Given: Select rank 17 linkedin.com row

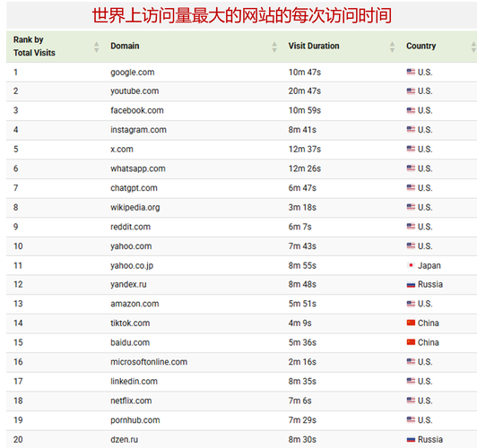Looking at the screenshot, I should 241,381.
